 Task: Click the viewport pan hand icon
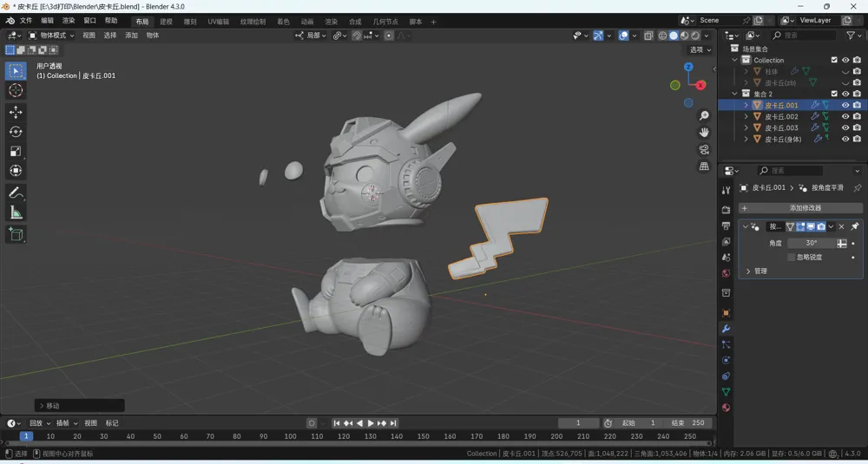704,132
